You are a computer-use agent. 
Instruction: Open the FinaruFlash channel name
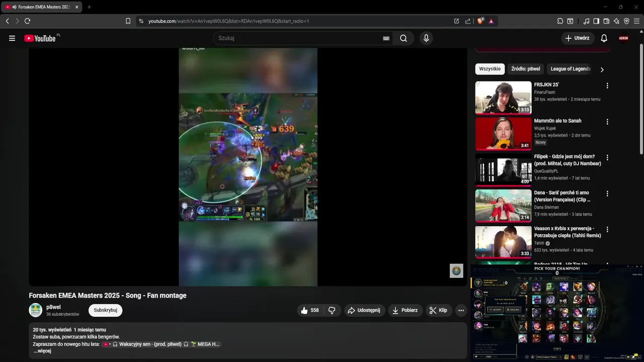tap(545, 93)
